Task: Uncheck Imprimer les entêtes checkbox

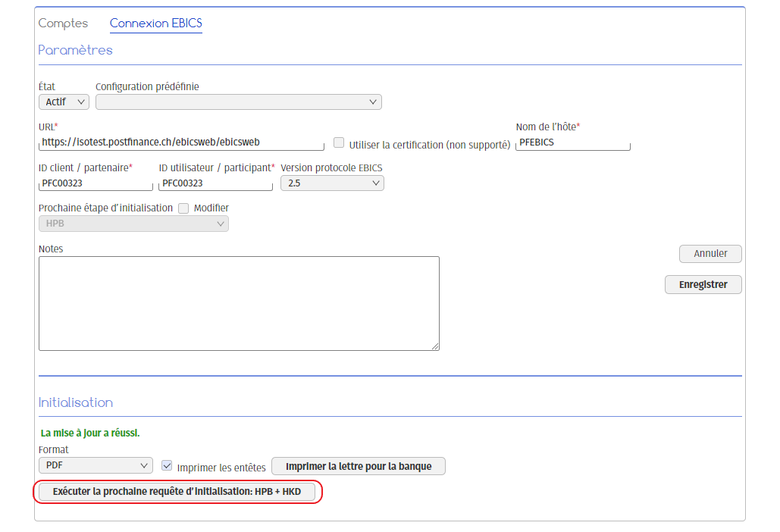Action: [167, 466]
